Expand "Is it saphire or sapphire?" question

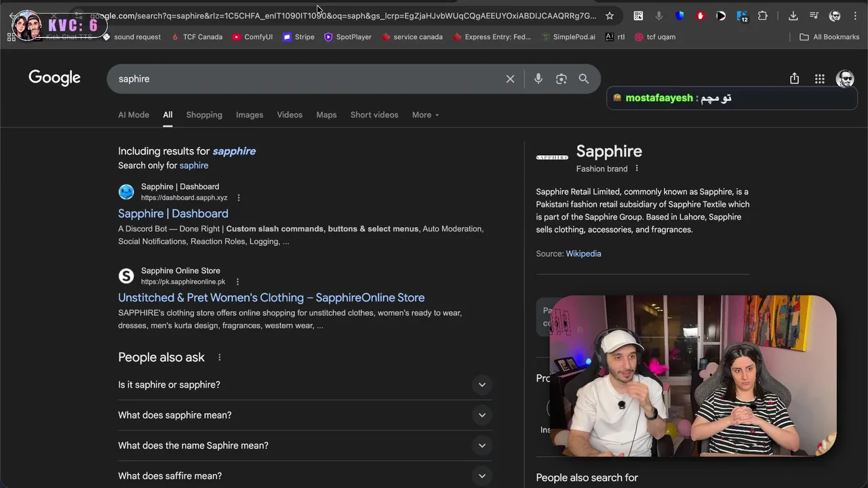click(x=304, y=384)
